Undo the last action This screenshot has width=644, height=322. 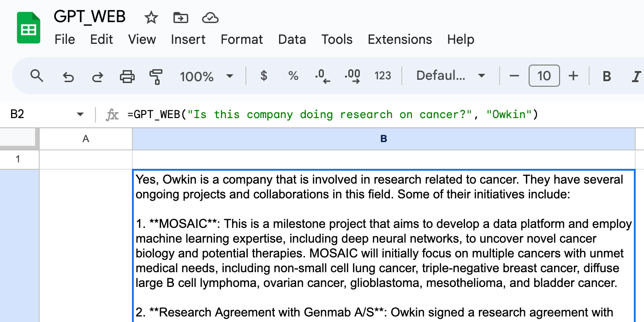pos(68,76)
